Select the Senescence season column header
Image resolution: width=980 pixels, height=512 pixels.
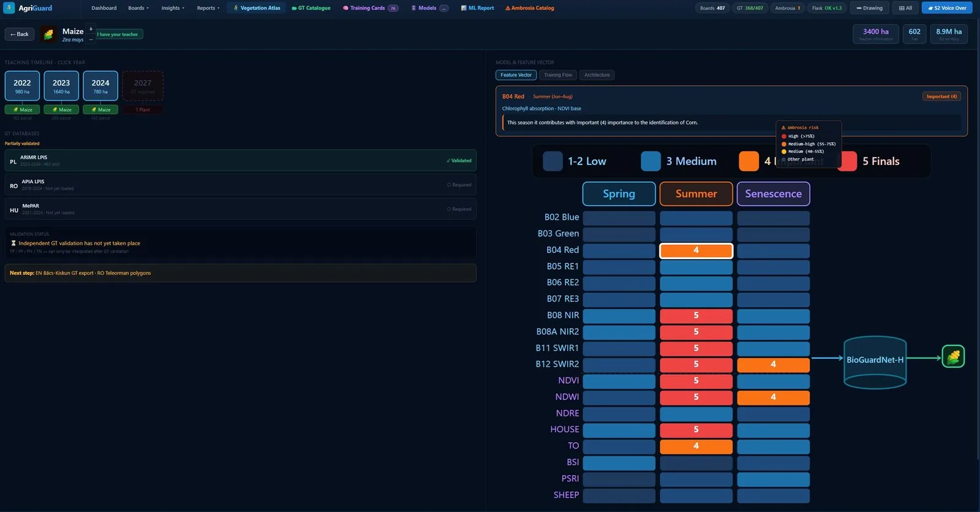tap(773, 194)
